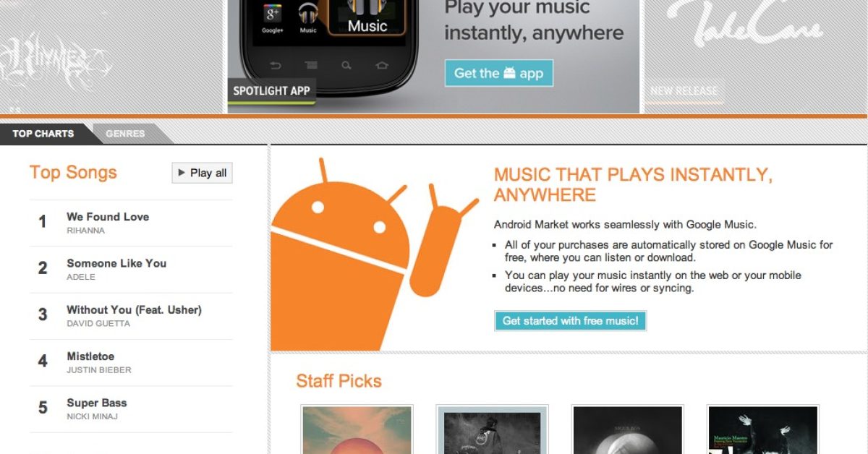This screenshot has width=868, height=454.
Task: Tap the phone's back arrow key icon
Action: [x=276, y=66]
